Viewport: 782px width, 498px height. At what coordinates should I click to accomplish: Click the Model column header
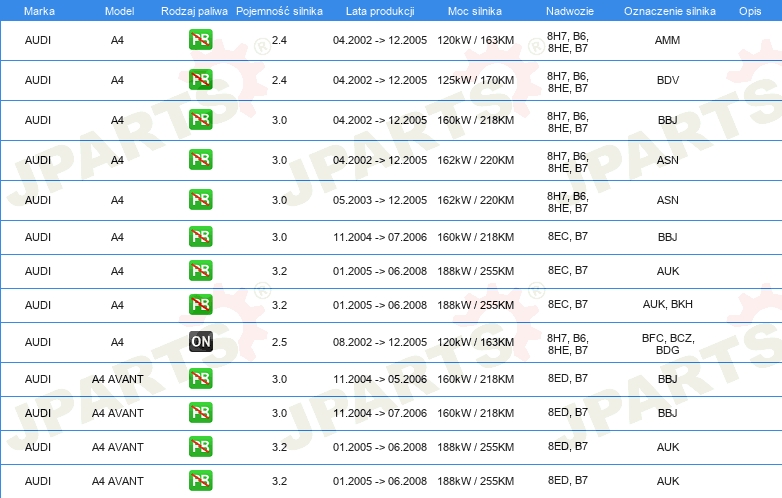[119, 11]
